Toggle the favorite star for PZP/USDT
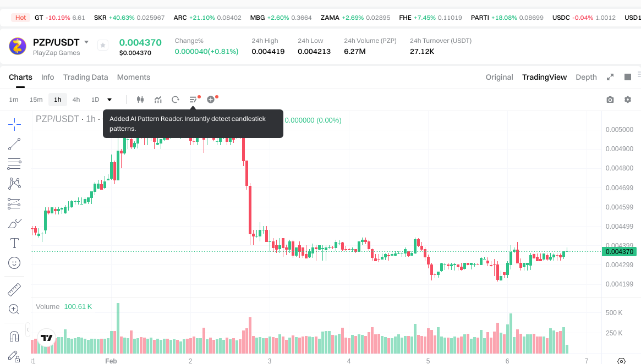 [103, 46]
